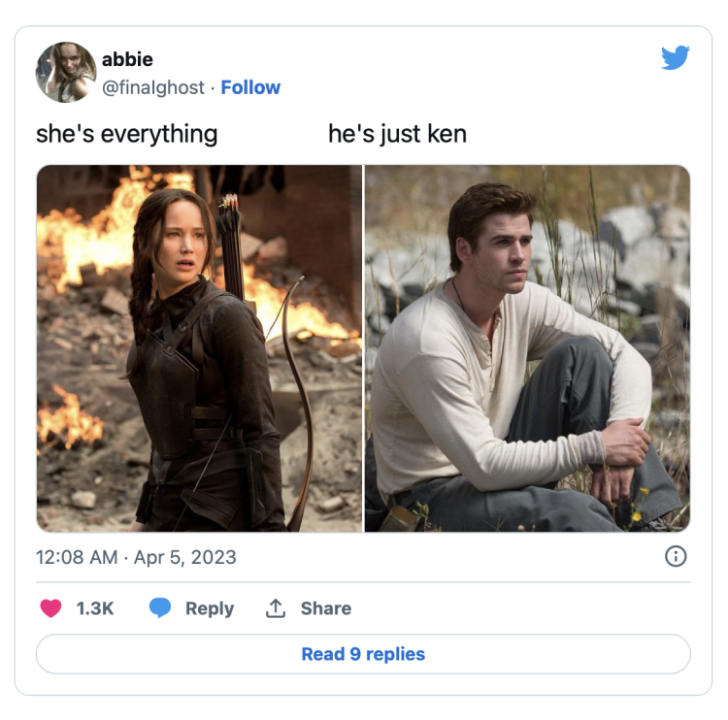Open the tweet info circle icon
The width and height of the screenshot is (728, 720).
[676, 556]
